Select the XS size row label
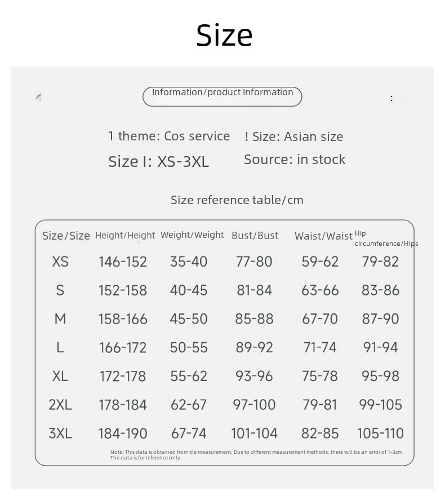The height and width of the screenshot is (504, 445). [x=60, y=262]
